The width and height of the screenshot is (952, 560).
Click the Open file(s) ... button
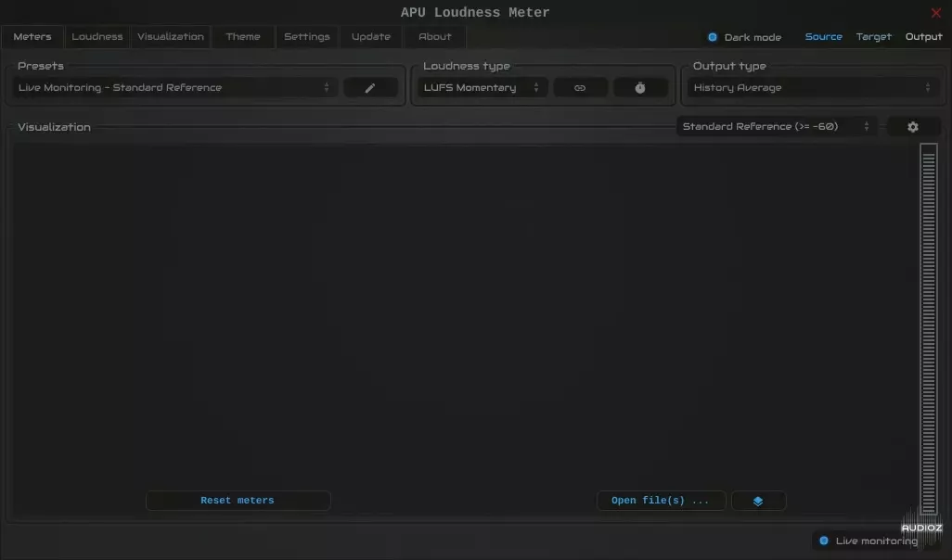tap(662, 501)
